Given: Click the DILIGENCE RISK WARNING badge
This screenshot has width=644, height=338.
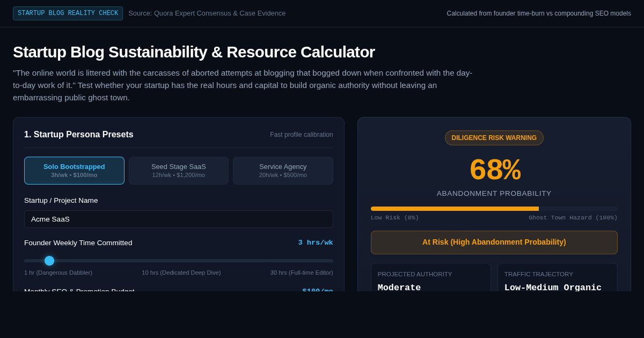Looking at the screenshot, I should [x=494, y=138].
